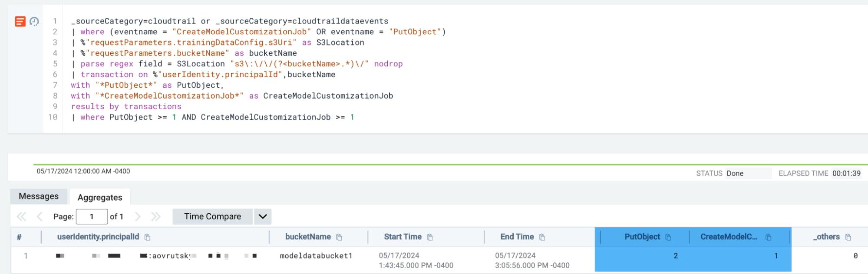Jump to the last results page
The width and height of the screenshot is (868, 274).
point(156,216)
